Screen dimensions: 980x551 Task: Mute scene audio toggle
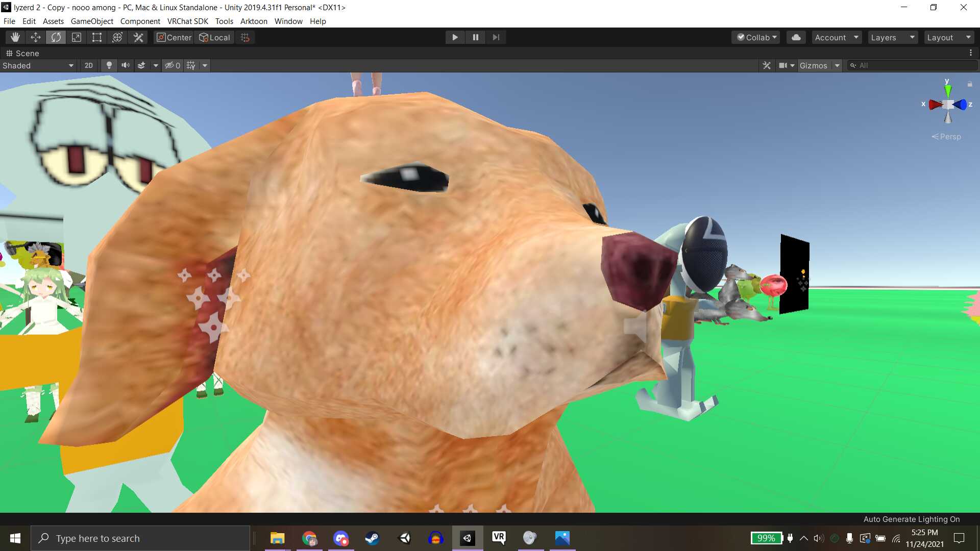click(x=125, y=65)
